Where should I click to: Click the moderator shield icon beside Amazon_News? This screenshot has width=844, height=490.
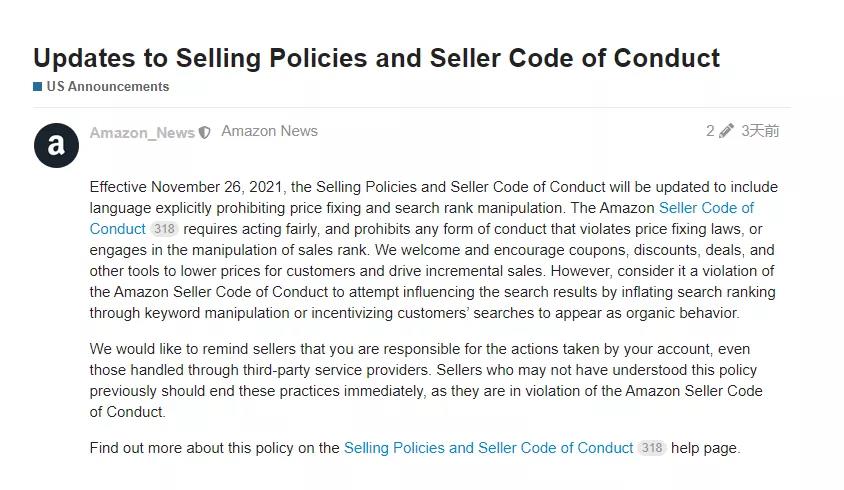click(x=204, y=132)
